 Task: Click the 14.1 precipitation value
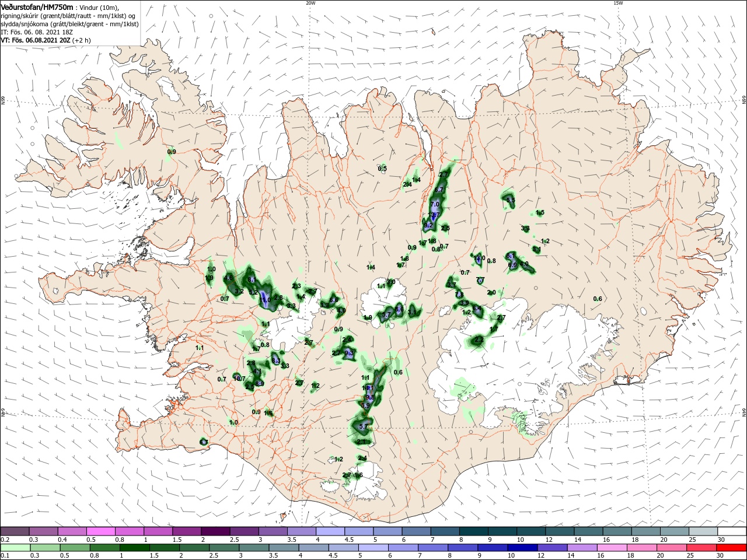tap(368, 388)
